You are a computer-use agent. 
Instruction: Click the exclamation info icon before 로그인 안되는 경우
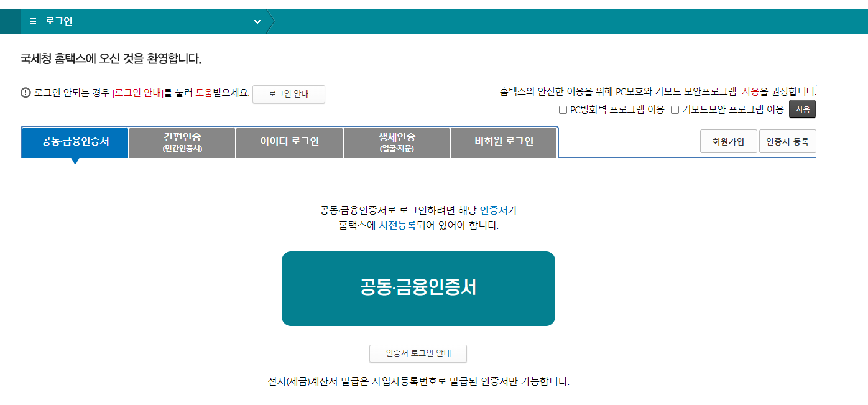pyautogui.click(x=25, y=93)
